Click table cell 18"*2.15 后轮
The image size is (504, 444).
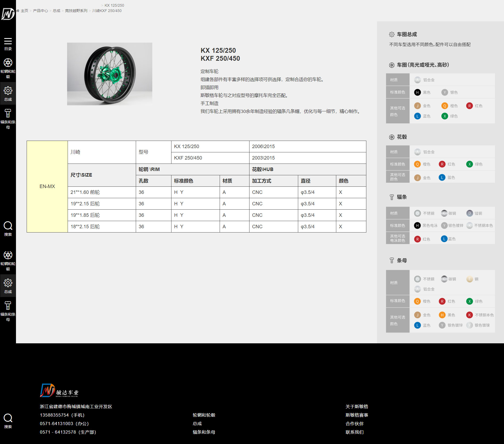[102, 227]
